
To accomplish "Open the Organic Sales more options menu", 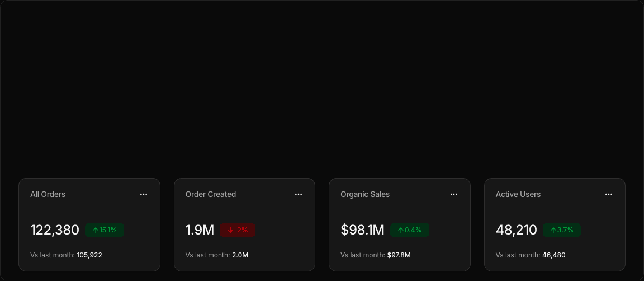I will pos(454,194).
